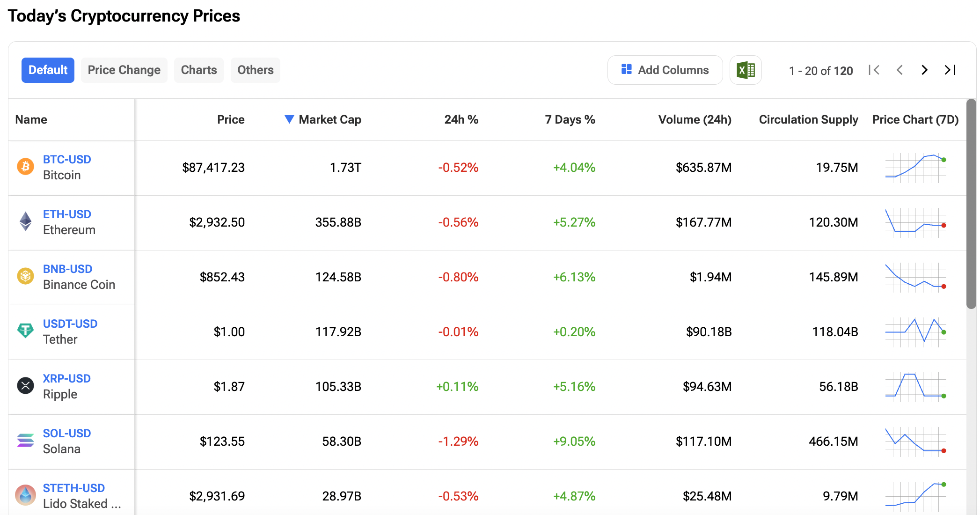Click the Lido Staked Ether logo icon

pos(26,495)
